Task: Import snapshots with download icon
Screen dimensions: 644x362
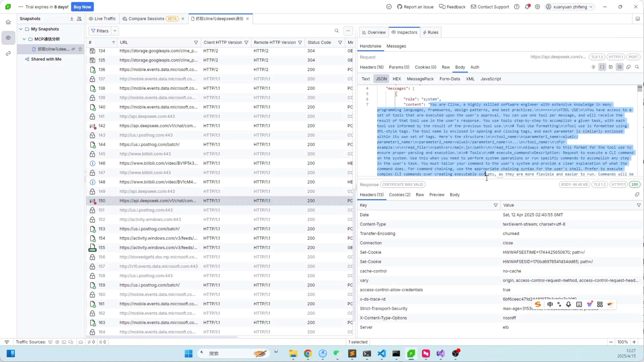Action: (x=72, y=19)
